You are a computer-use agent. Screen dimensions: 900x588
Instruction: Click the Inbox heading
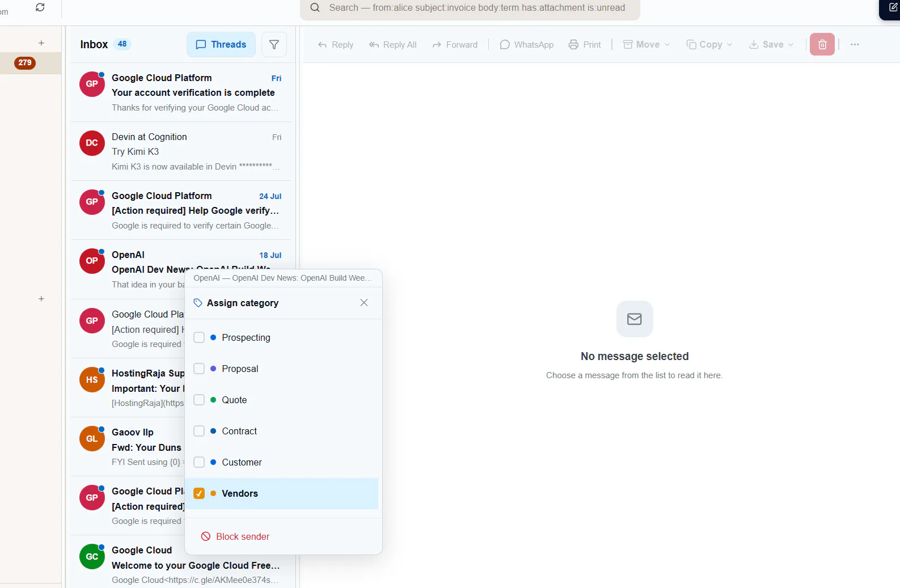point(94,44)
